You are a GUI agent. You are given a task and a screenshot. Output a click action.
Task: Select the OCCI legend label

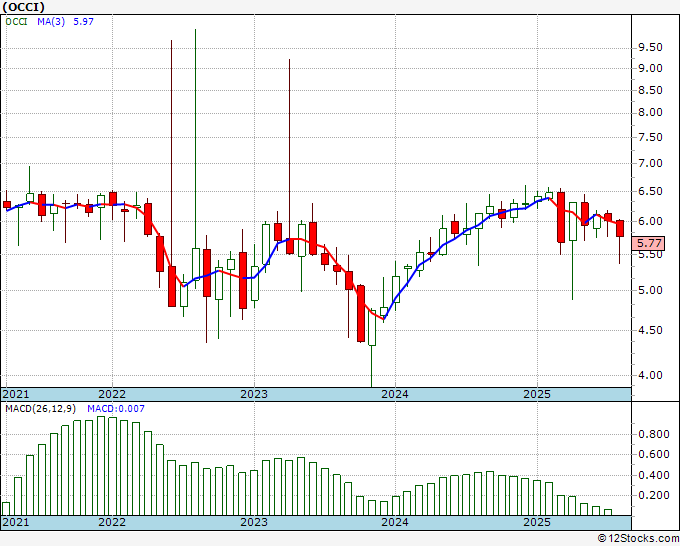[x=16, y=22]
